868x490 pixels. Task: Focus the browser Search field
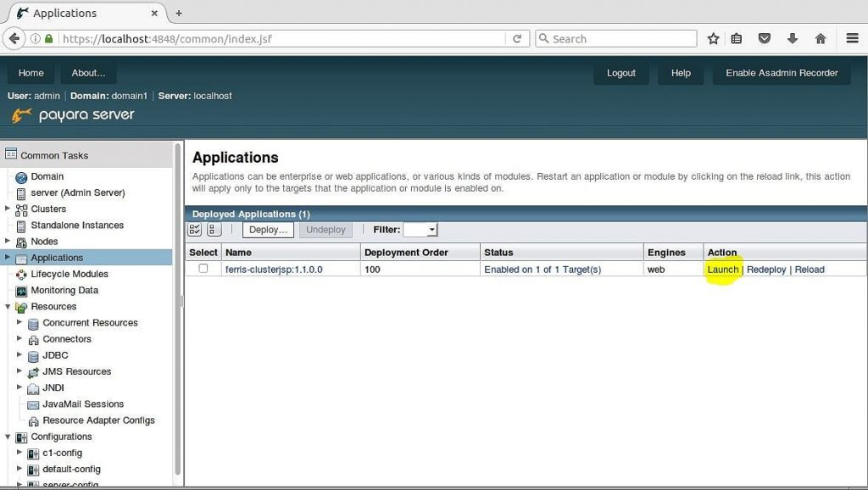(x=615, y=39)
